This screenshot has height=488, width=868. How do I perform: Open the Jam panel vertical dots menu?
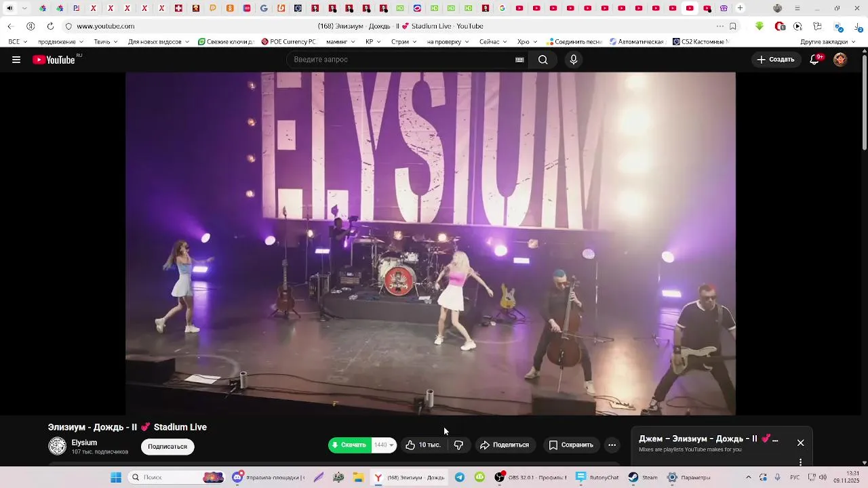click(801, 462)
